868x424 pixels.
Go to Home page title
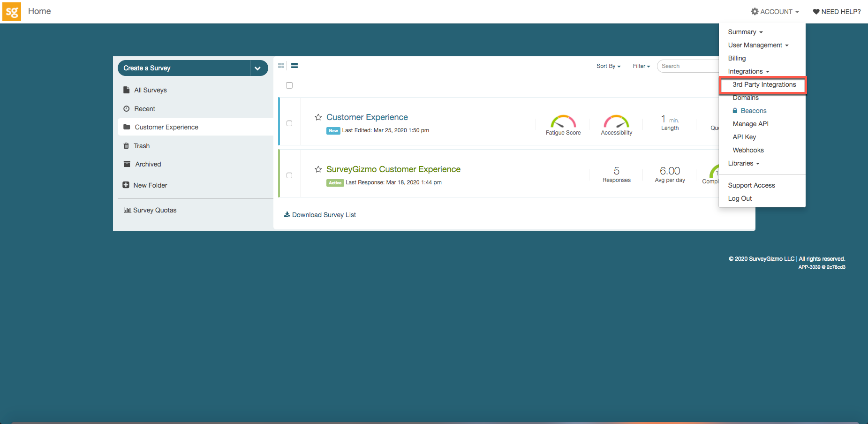39,11
